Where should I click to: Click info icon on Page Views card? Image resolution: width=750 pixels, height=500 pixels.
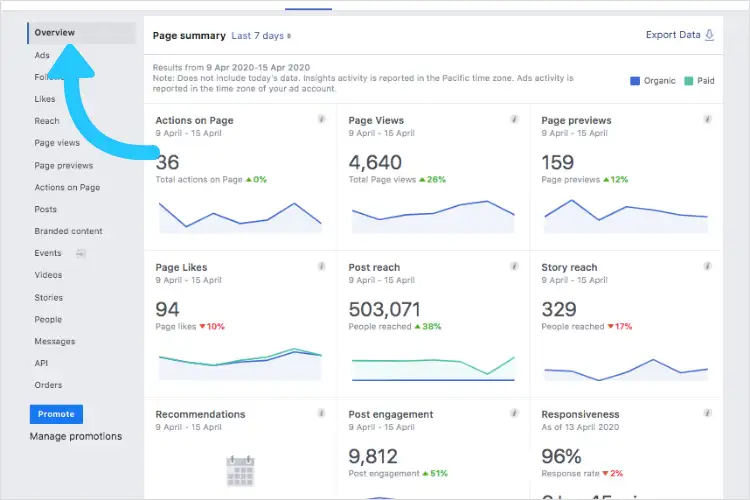(x=514, y=119)
